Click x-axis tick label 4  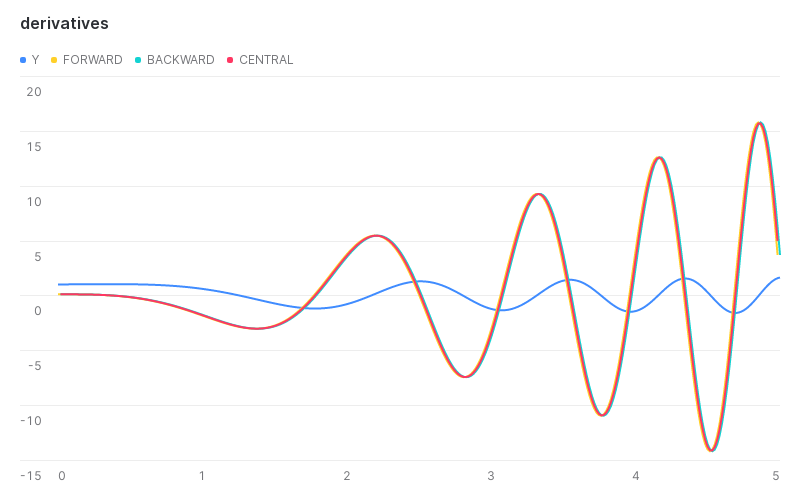coord(635,475)
